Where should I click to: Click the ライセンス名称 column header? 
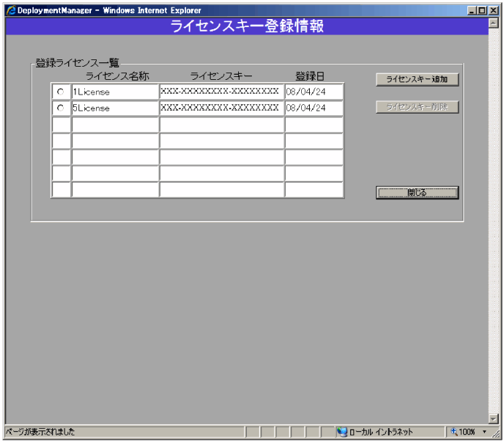point(117,76)
